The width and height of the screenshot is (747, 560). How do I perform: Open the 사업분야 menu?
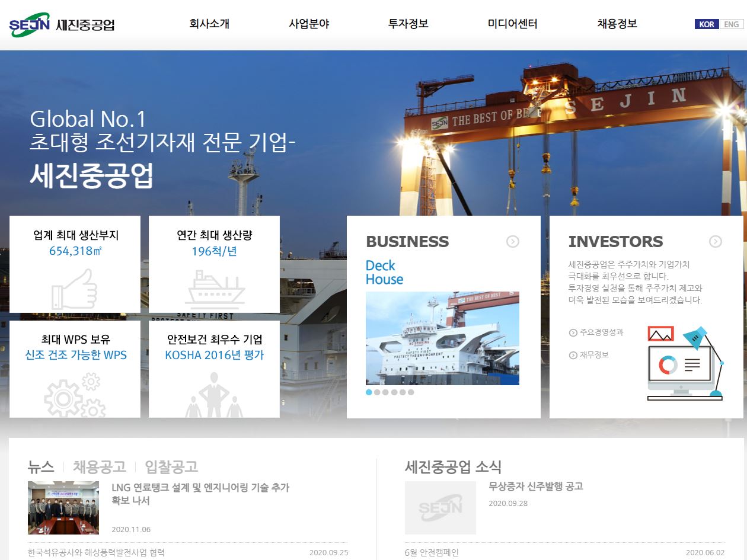coord(309,24)
